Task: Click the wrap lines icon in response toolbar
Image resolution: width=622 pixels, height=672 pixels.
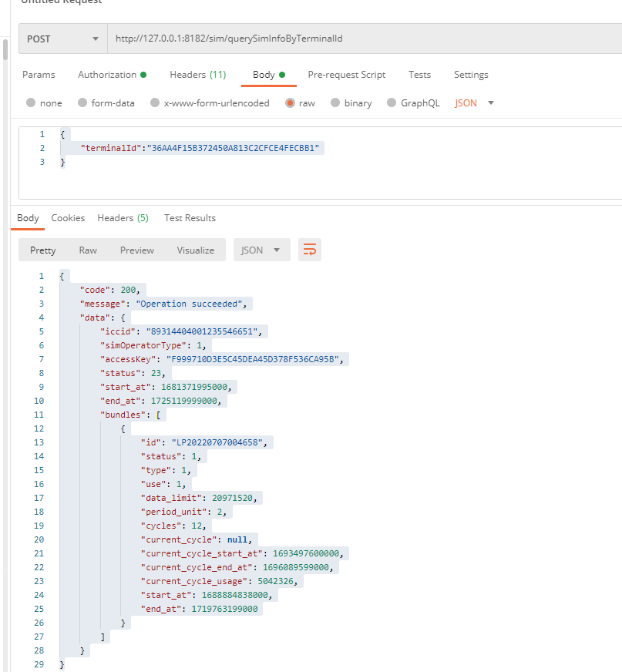Action: [x=310, y=250]
